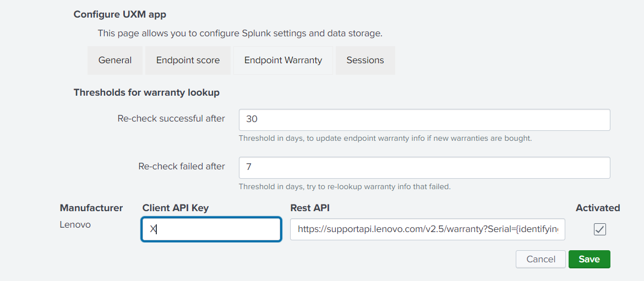This screenshot has width=644, height=281.
Task: Select the Endpoint Warranty tab
Action: [283, 60]
